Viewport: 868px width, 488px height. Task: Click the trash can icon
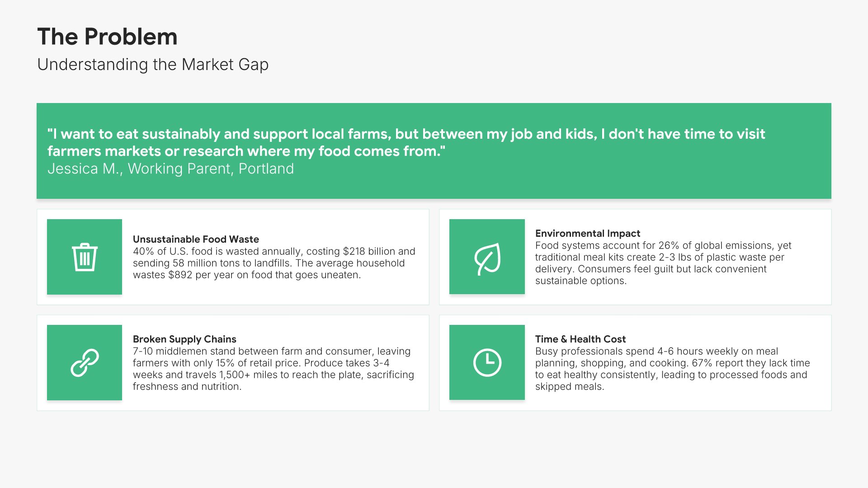tap(85, 257)
